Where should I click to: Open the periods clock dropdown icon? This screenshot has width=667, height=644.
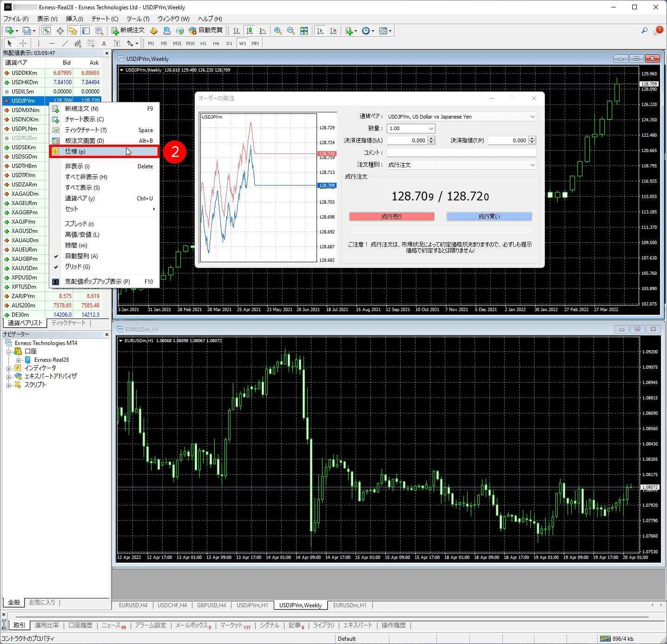368,31
